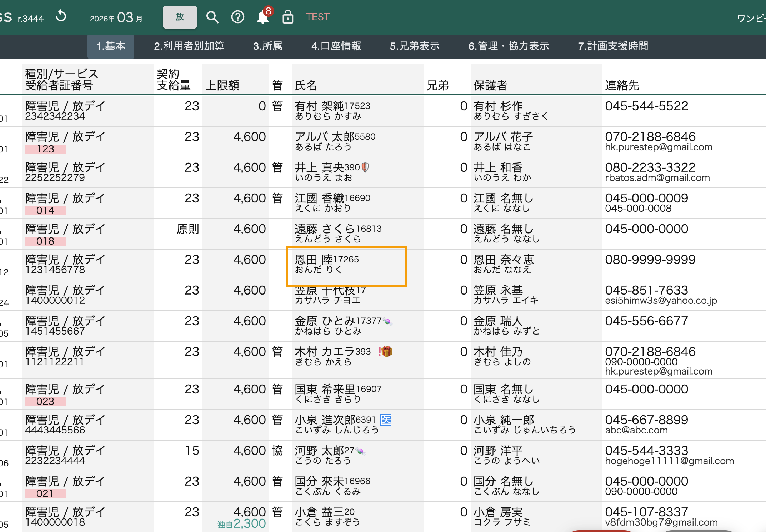The height and width of the screenshot is (532, 766).
Task: Click the candy icon beside 金原 ひとみ
Action: coord(387,321)
